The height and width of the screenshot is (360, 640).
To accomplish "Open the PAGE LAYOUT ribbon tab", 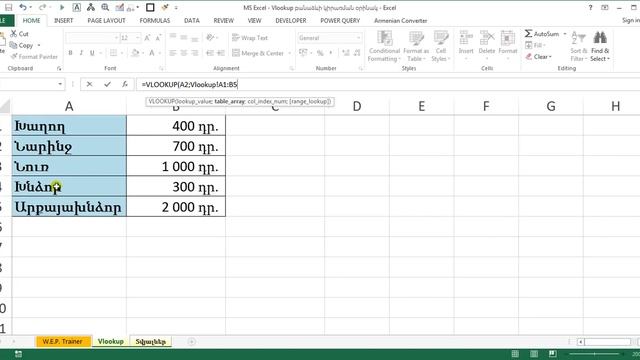I will [x=106, y=20].
